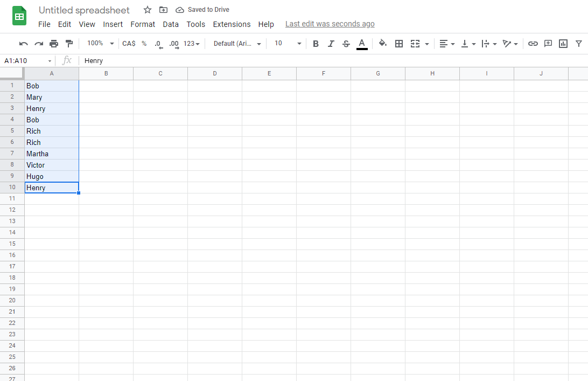Open the Extensions menu
Image resolution: width=588 pixels, height=381 pixels.
pos(232,24)
